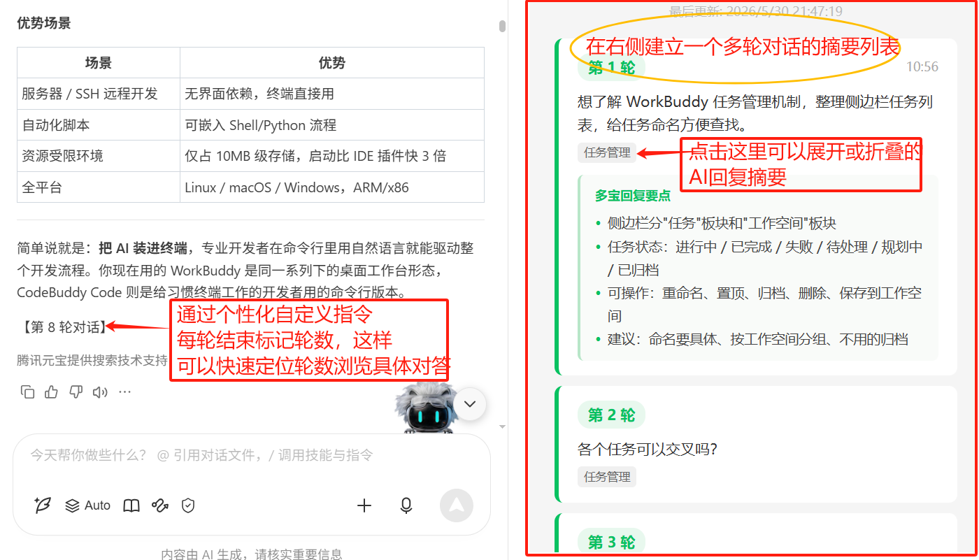The height and width of the screenshot is (560, 979).
Task: Click the 自动化脚本 table cell
Action: click(x=99, y=125)
